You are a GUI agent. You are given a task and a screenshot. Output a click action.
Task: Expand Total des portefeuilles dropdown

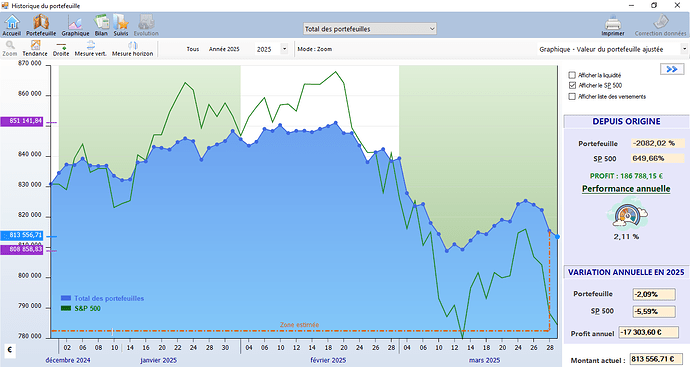[370, 29]
